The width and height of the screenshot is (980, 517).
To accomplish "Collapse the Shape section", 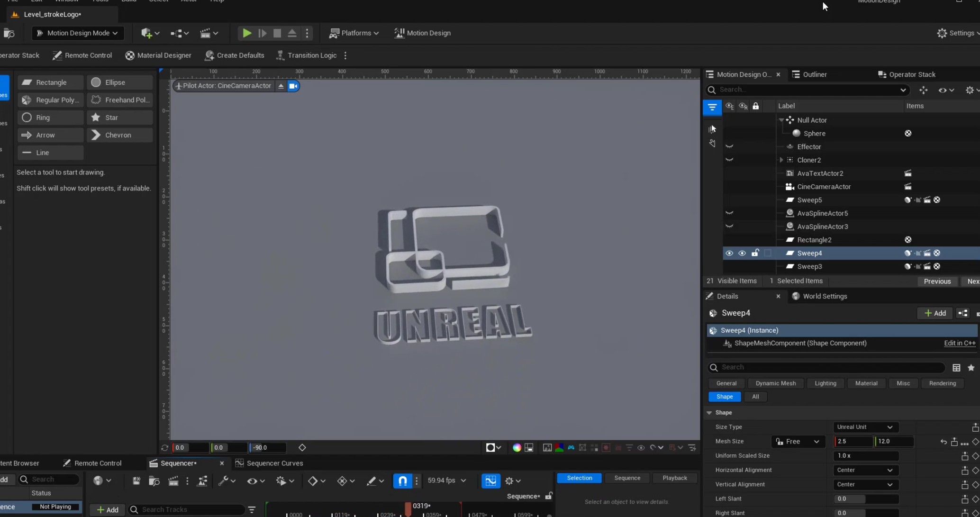I will click(709, 413).
